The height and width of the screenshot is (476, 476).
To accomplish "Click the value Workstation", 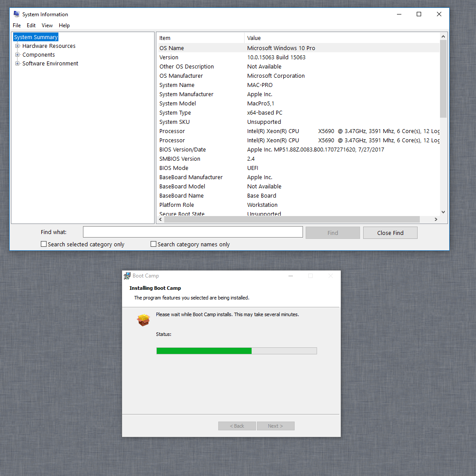I will pyautogui.click(x=262, y=205).
